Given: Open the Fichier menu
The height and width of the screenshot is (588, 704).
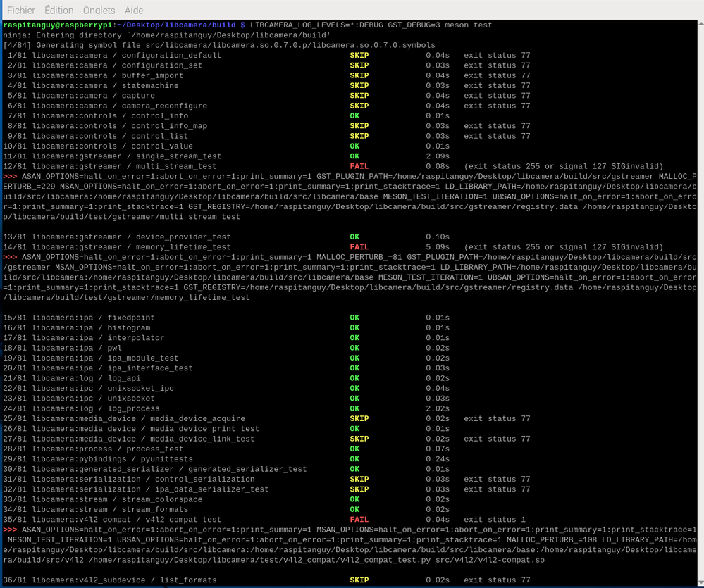Looking at the screenshot, I should point(21,10).
